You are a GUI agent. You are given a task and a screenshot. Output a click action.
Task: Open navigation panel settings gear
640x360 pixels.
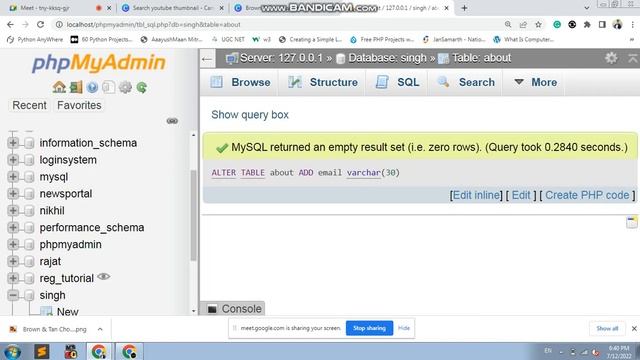tap(125, 87)
